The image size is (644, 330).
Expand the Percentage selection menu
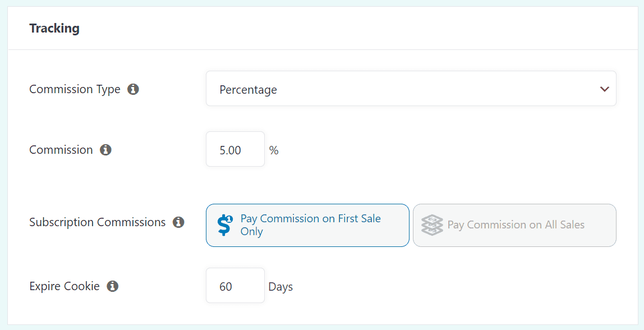(411, 89)
